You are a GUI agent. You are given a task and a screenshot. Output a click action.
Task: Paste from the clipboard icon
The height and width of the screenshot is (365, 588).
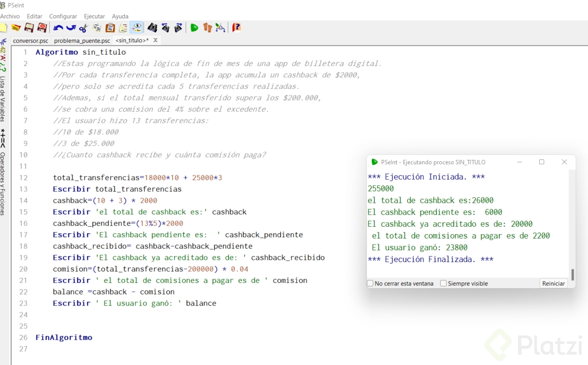click(110, 28)
